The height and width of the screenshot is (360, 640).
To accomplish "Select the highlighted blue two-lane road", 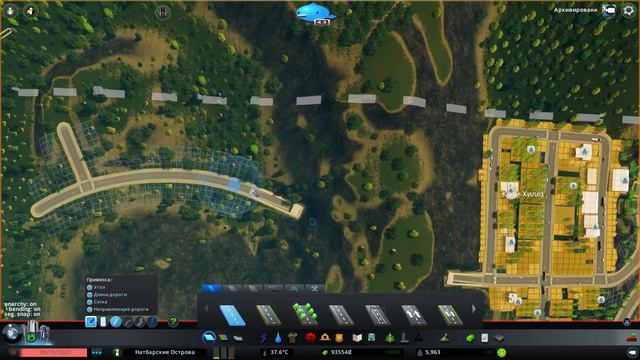I will [x=232, y=315].
